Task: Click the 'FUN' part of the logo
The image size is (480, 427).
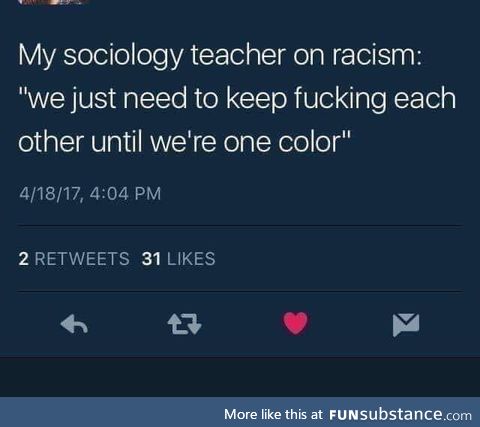Action: (344, 415)
